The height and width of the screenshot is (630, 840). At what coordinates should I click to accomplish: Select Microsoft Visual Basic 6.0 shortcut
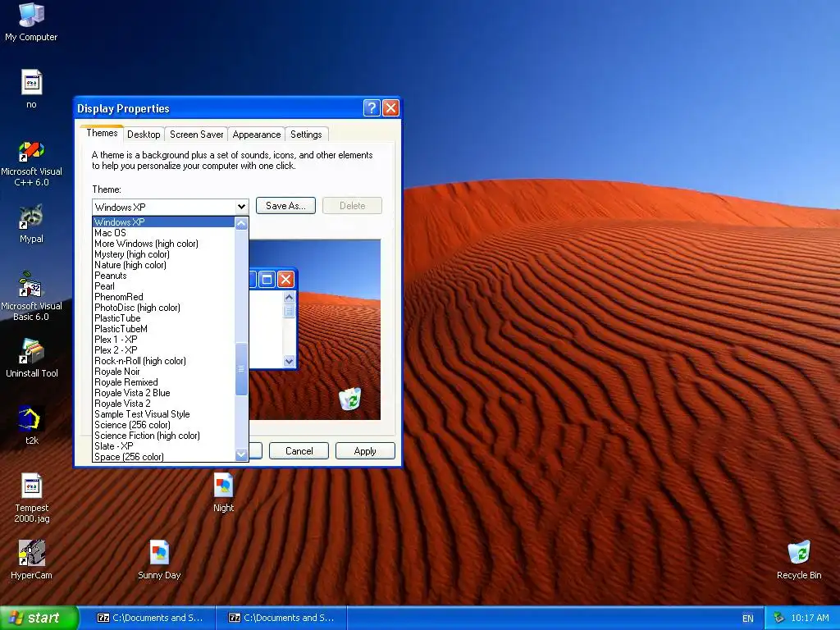[32, 296]
